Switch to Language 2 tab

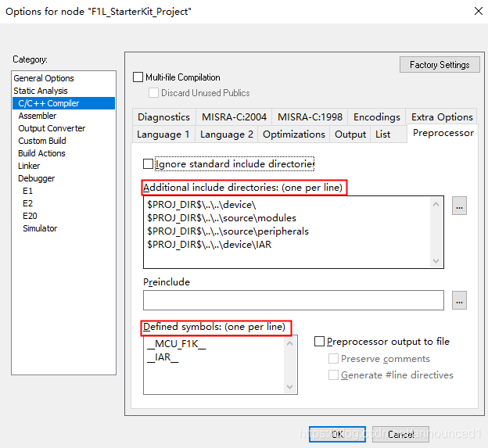227,134
